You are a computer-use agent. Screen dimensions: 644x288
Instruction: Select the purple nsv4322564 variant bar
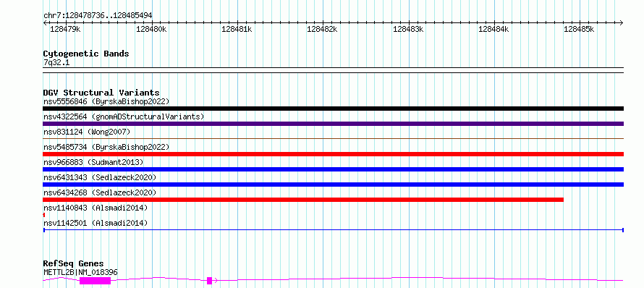tap(333, 124)
